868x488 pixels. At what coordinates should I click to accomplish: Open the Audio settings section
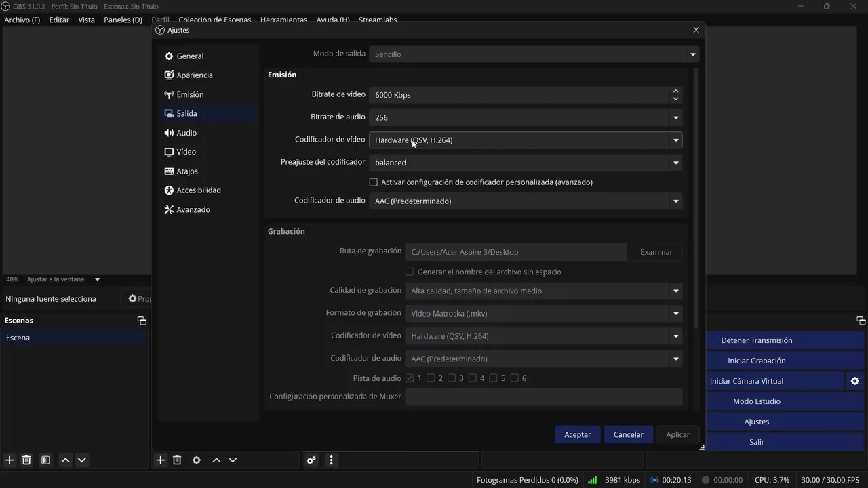coord(208,133)
